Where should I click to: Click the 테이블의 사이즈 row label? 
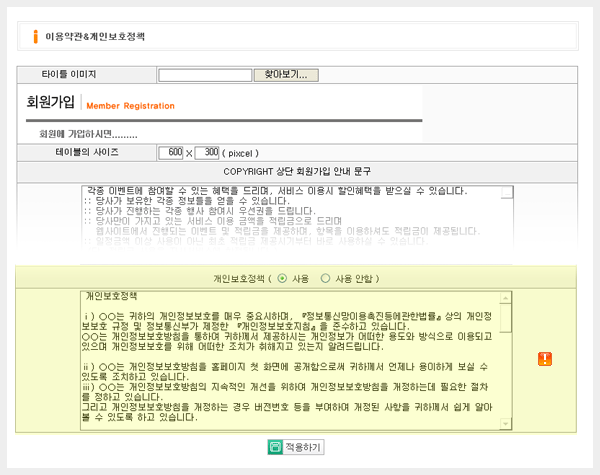coord(87,152)
